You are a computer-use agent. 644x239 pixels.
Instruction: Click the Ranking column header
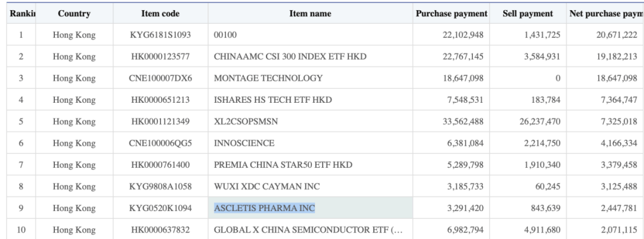tap(21, 13)
